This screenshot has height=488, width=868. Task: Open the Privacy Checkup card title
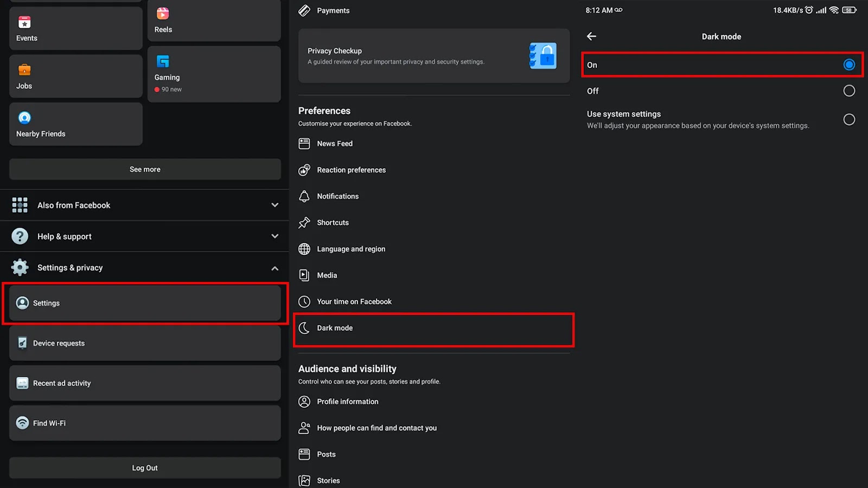pyautogui.click(x=335, y=51)
